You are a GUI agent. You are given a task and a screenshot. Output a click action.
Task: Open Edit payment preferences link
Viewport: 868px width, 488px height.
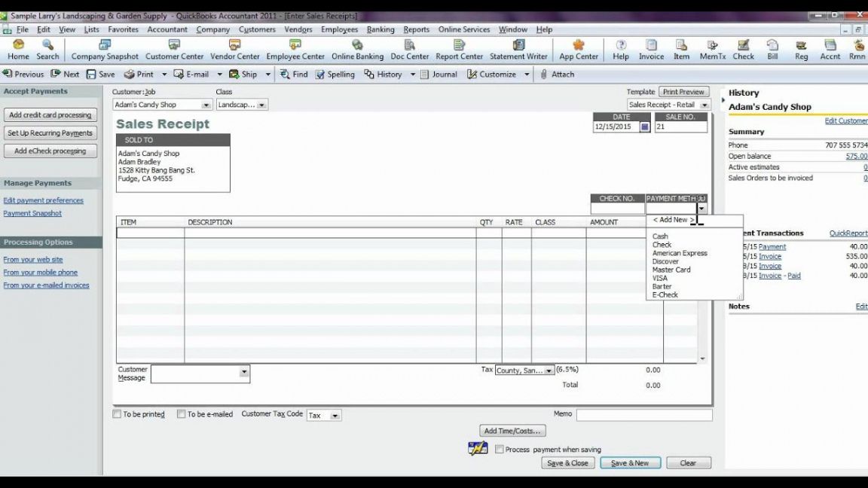(43, 200)
